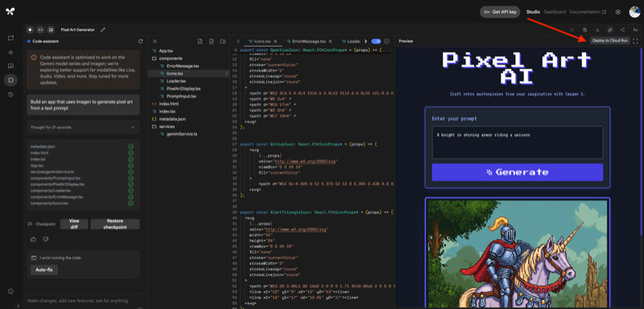Toggle the blue switch above the code editor
The height and width of the screenshot is (309, 644).
tap(375, 41)
